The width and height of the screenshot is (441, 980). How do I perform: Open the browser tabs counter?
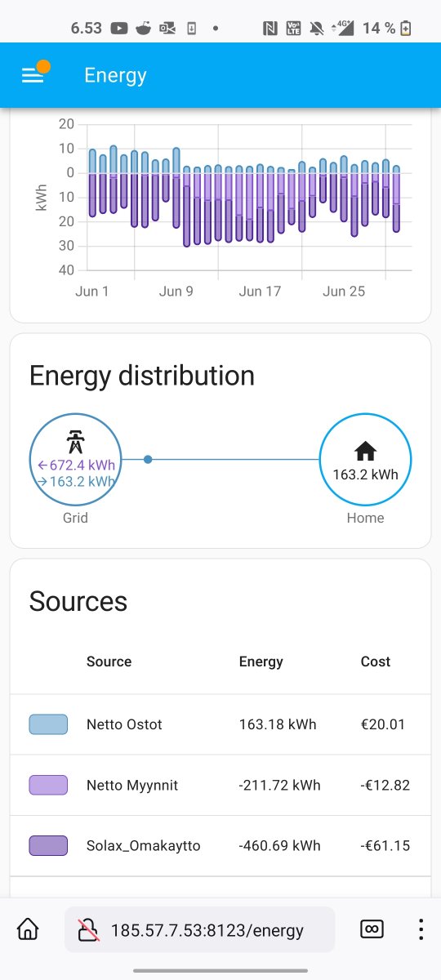[372, 929]
